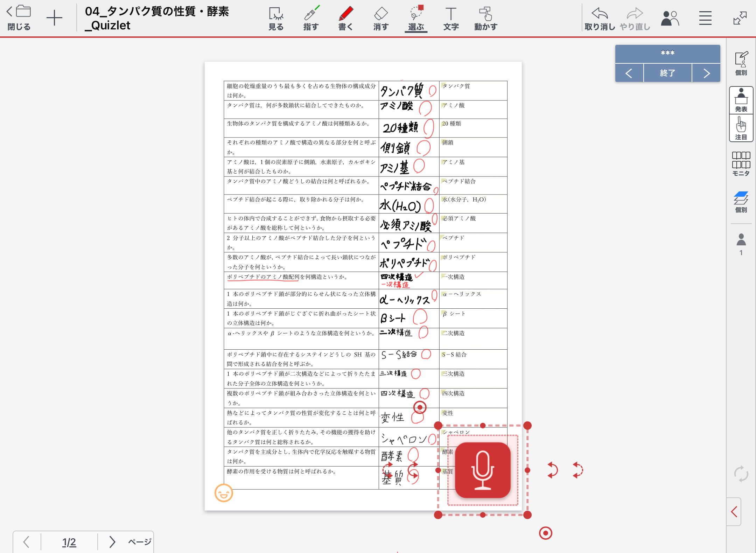Choose the red 書く pen tool
This screenshot has width=756, height=553.
346,18
